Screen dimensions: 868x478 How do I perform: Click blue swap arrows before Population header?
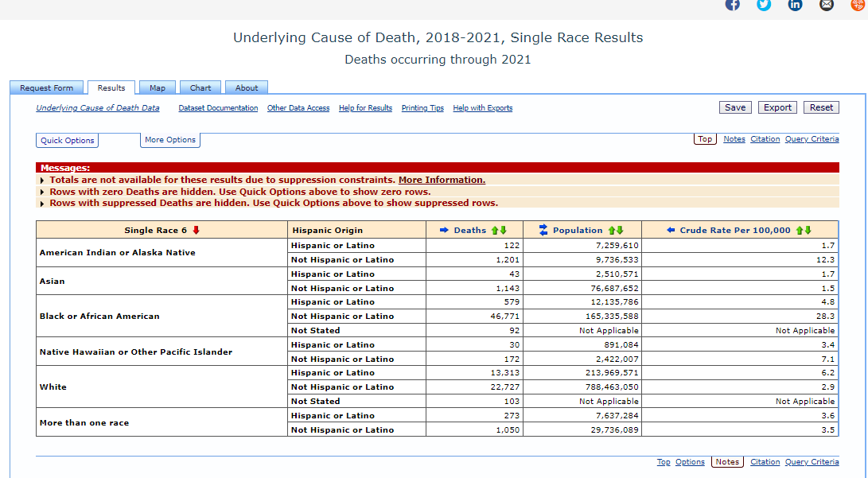(x=543, y=230)
